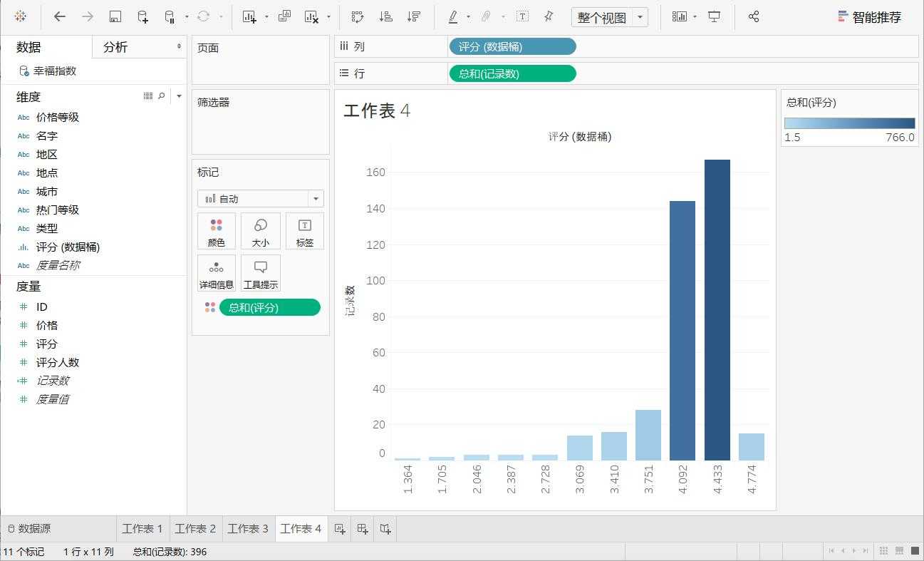Open the show/hide cards icon
This screenshot has width=924, height=561.
pos(680,16)
